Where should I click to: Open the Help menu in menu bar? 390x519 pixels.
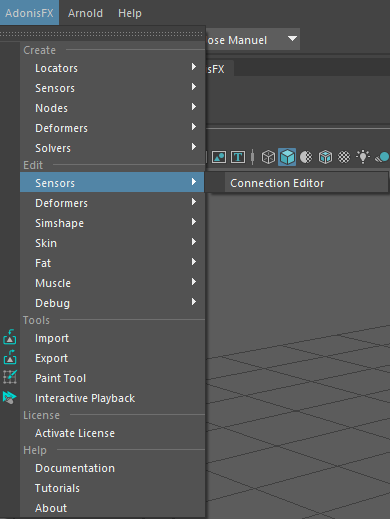[130, 13]
